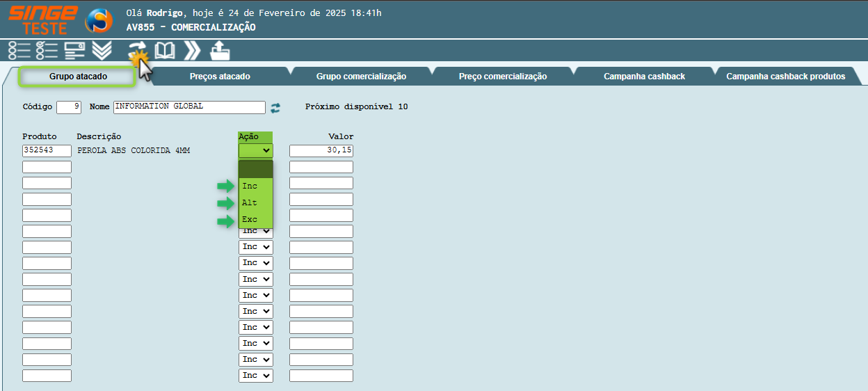This screenshot has width=868, height=391.
Task: Go to Campanha cashback produtos tab
Action: pyautogui.click(x=785, y=77)
